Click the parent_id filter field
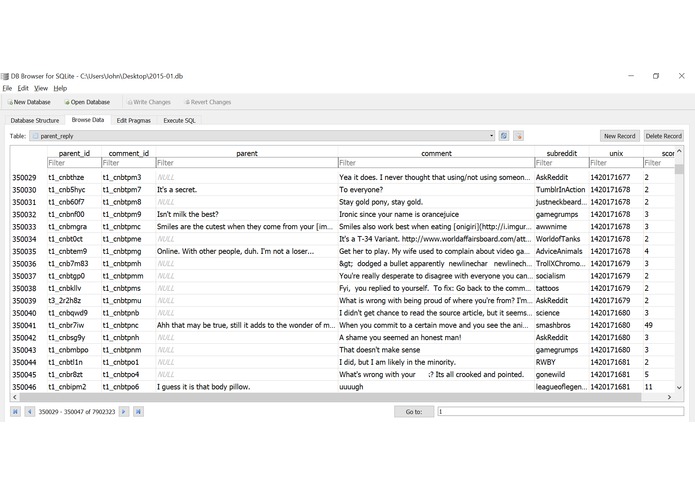Viewport: 695px width, 494px height. point(74,163)
